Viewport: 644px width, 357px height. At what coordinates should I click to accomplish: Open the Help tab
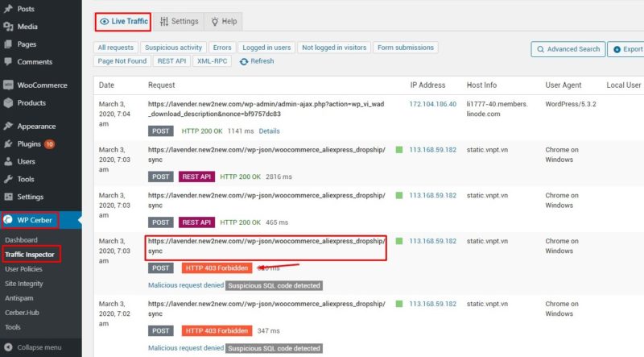[224, 22]
